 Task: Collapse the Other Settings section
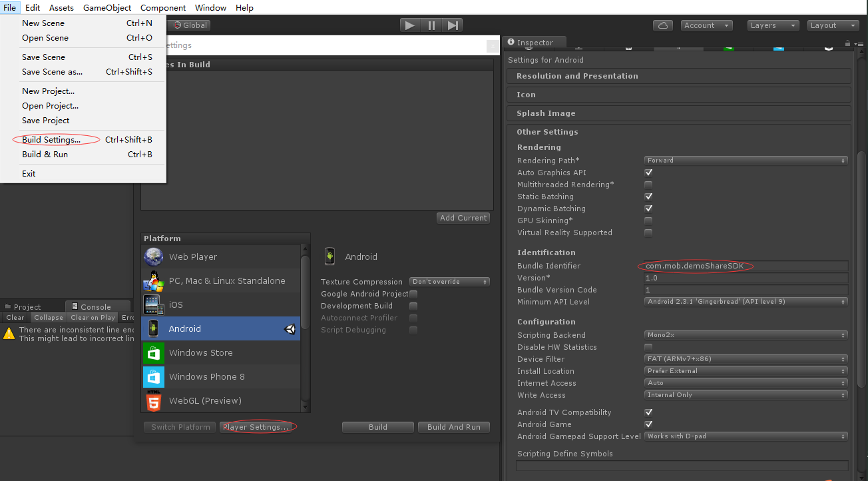[x=679, y=132]
